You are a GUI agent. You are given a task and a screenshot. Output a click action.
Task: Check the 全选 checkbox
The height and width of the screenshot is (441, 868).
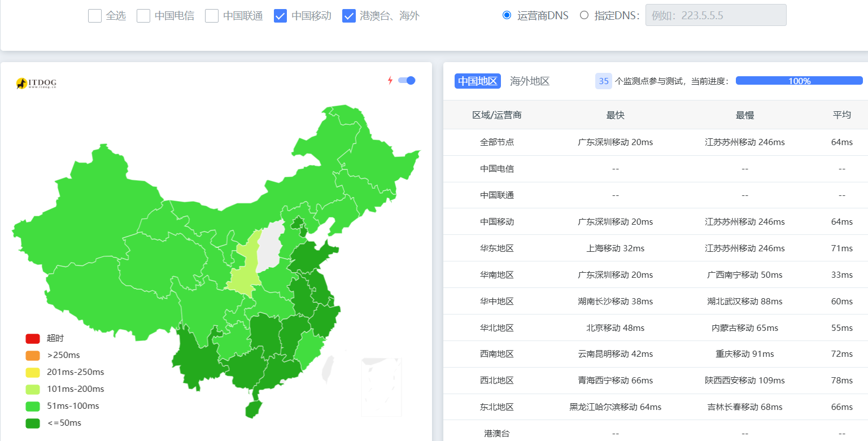95,16
